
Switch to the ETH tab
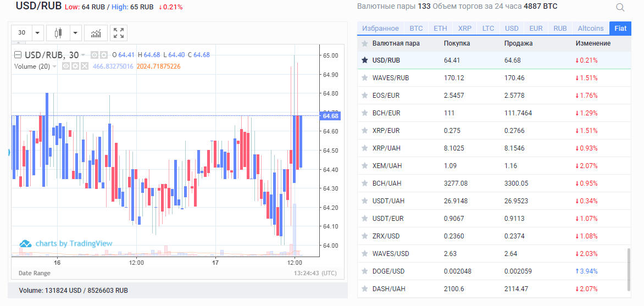pos(440,29)
